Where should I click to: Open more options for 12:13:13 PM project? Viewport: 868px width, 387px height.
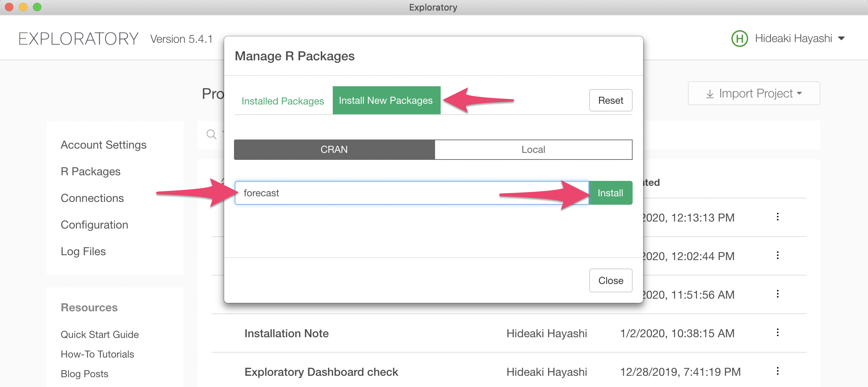778,217
